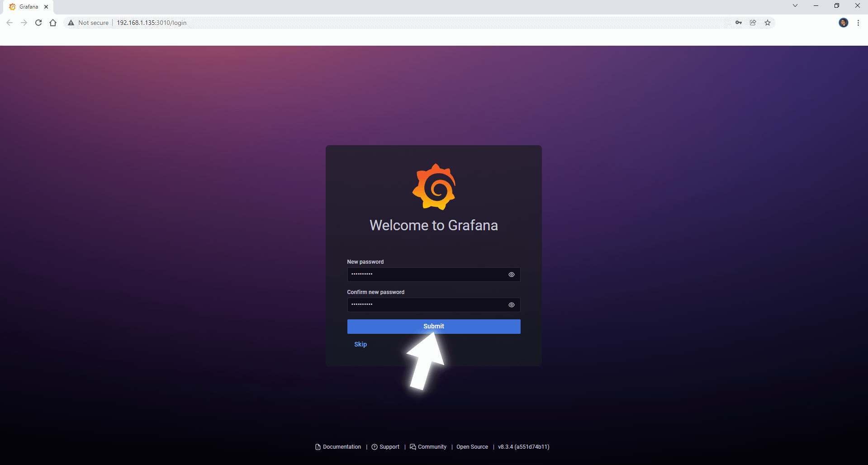Click version v8.3.4 footer link
The image size is (868, 465).
524,447
